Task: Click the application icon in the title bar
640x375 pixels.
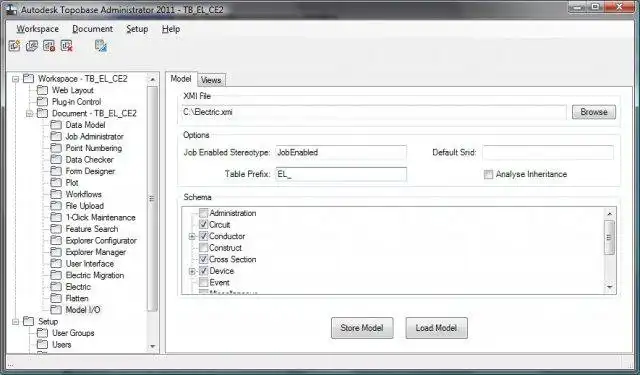Action: (x=12, y=9)
